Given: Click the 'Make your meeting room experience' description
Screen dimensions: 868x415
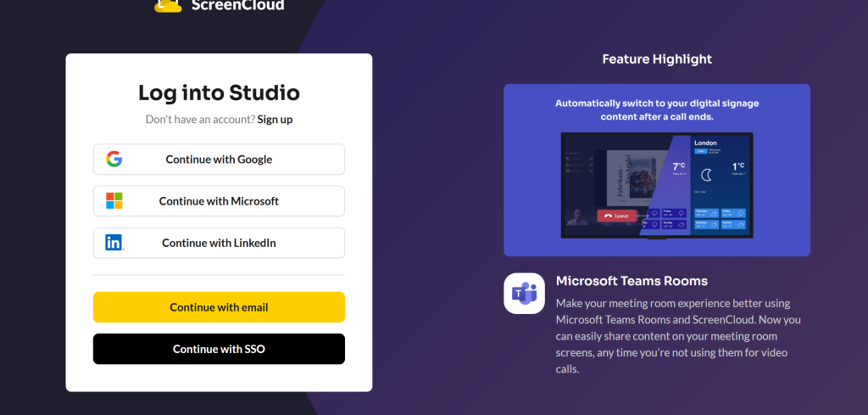Looking at the screenshot, I should (678, 336).
